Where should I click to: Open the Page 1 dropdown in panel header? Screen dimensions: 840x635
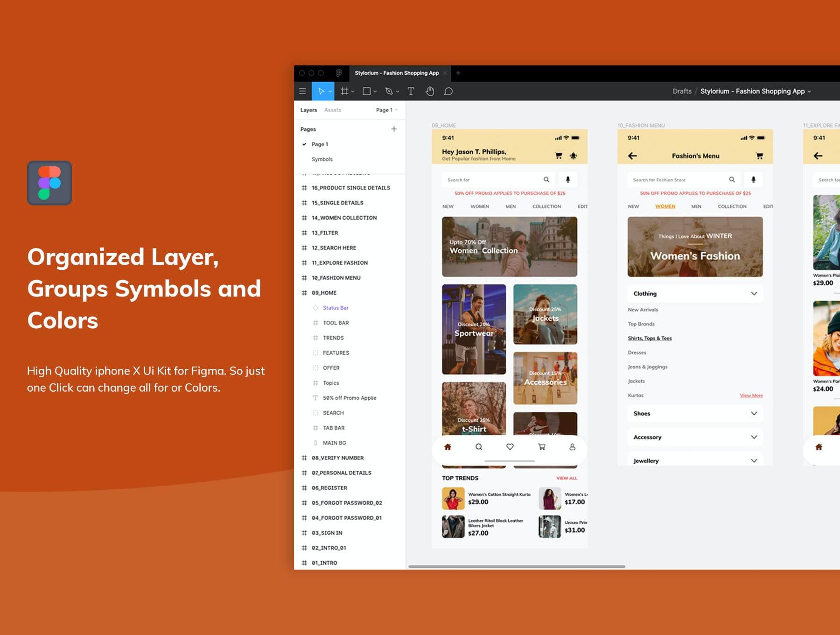pos(386,110)
